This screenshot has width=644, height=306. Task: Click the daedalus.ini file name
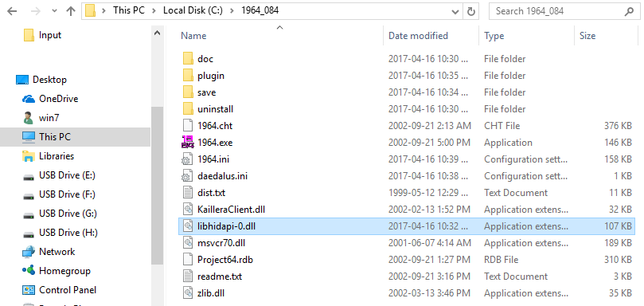click(x=222, y=176)
